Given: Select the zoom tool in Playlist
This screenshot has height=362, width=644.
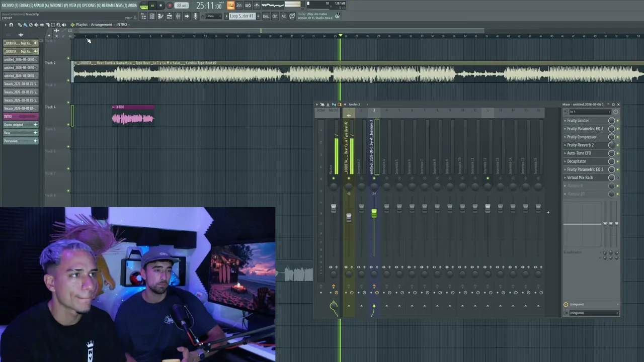Looking at the screenshot, I should pyautogui.click(x=58, y=25).
